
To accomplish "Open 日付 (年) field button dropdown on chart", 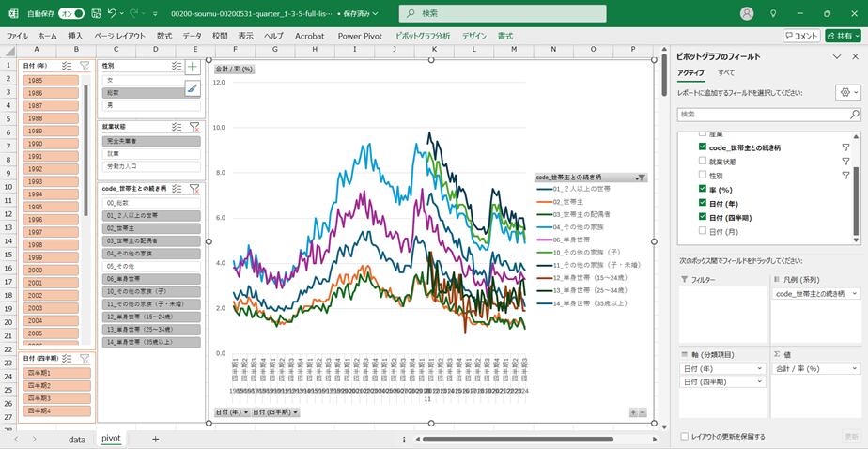I will point(231,412).
